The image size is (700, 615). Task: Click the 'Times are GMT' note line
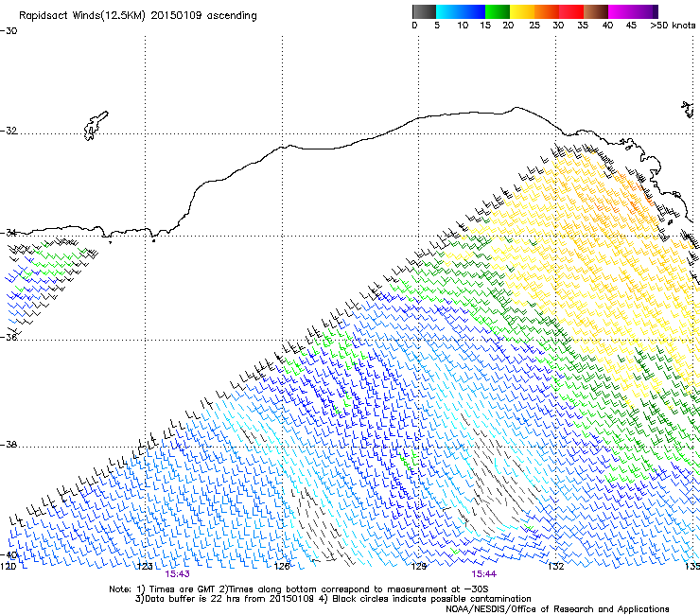click(x=298, y=589)
